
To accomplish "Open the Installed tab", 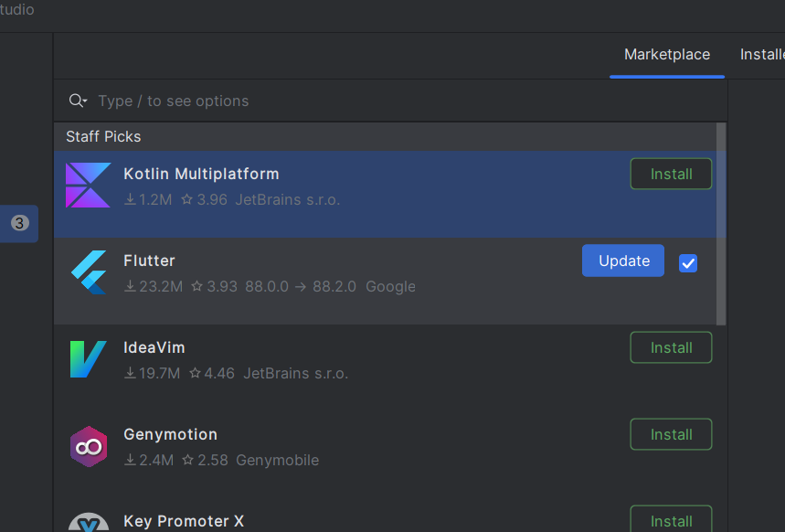I will tap(761, 55).
